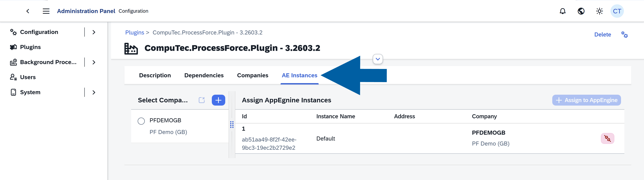This screenshot has height=180, width=644.
Task: Click the Administration Panel title
Action: coord(86,11)
